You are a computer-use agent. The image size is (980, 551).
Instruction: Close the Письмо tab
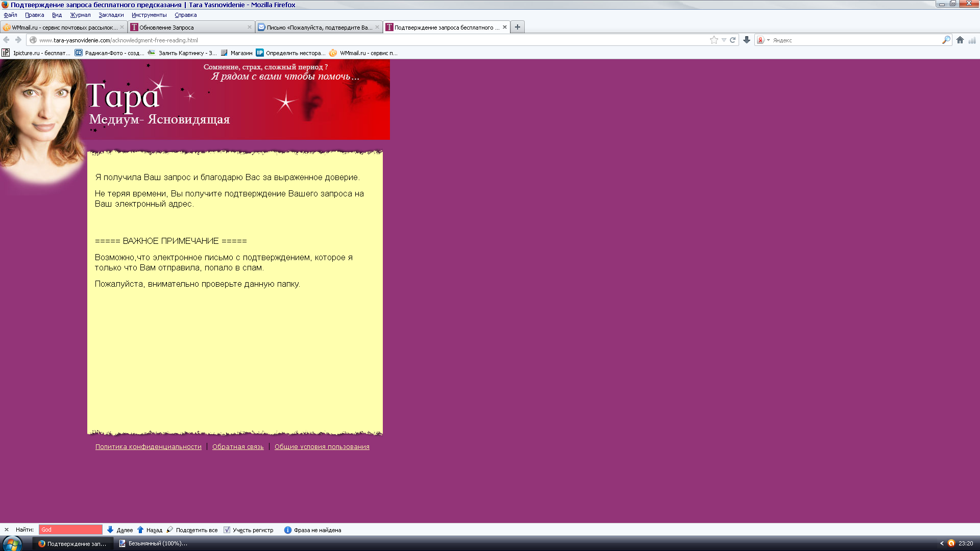click(377, 28)
